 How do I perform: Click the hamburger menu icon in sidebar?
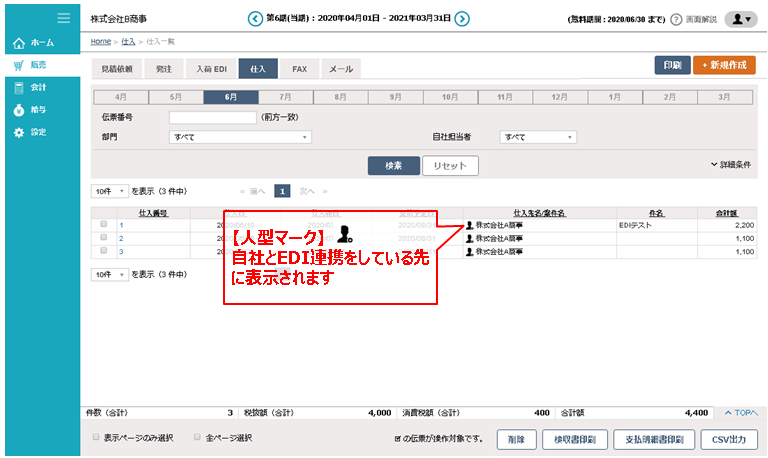(x=64, y=18)
